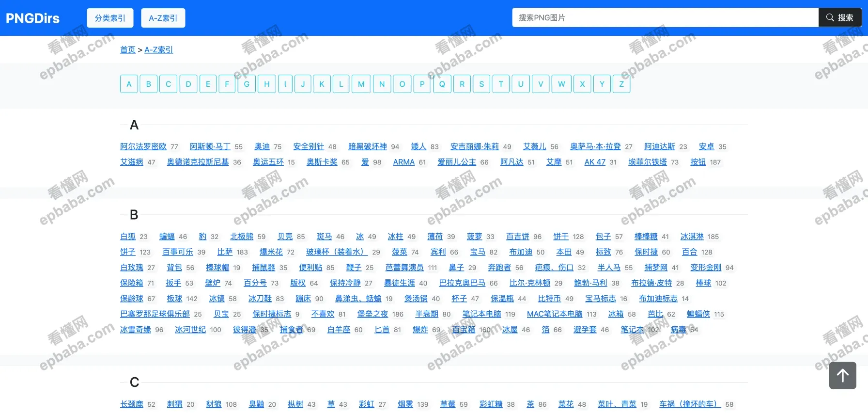This screenshot has width=868, height=415.
Task: Choose letter Q index button
Action: (x=442, y=84)
